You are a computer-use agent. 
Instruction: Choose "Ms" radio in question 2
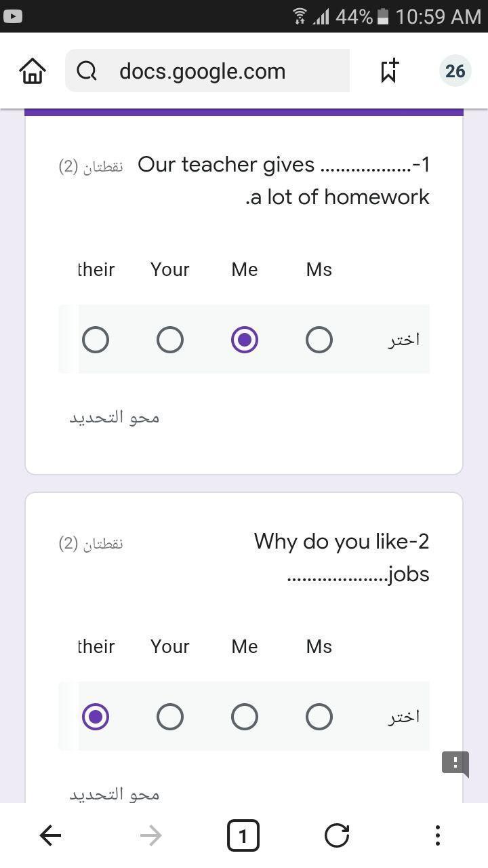pyautogui.click(x=319, y=717)
